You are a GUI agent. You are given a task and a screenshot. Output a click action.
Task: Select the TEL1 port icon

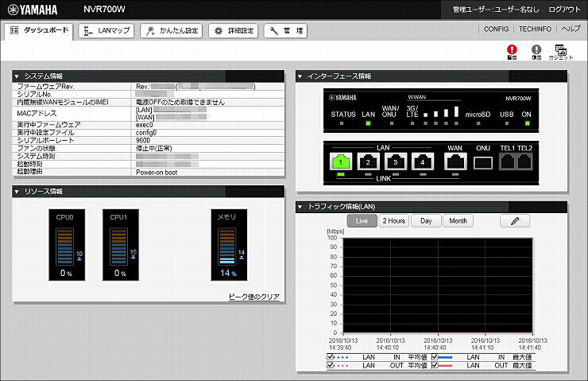tap(508, 162)
